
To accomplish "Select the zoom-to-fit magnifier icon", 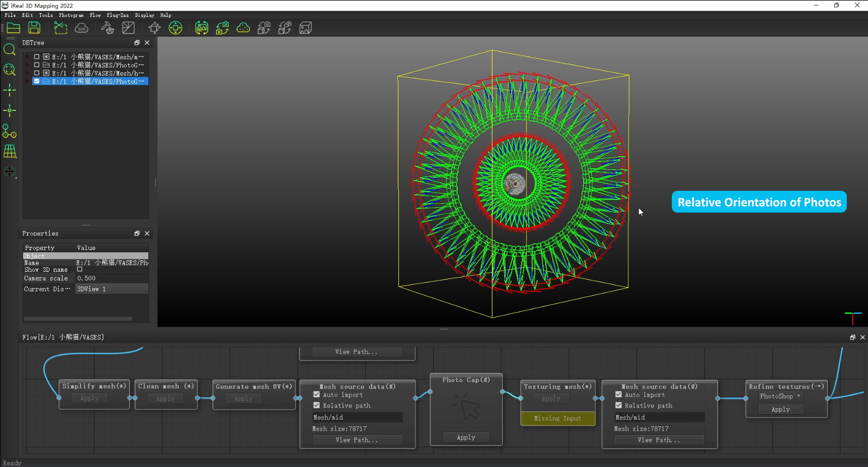I will coord(9,70).
